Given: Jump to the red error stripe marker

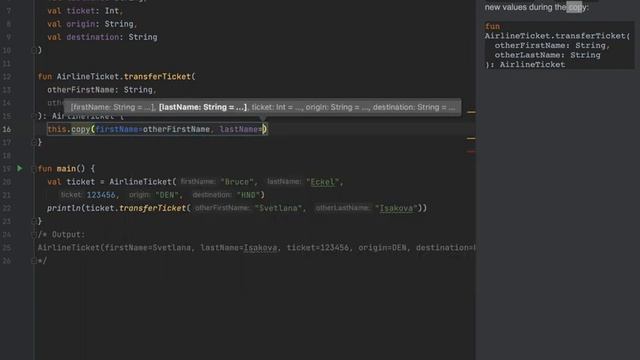Looking at the screenshot, I should tap(471, 151).
